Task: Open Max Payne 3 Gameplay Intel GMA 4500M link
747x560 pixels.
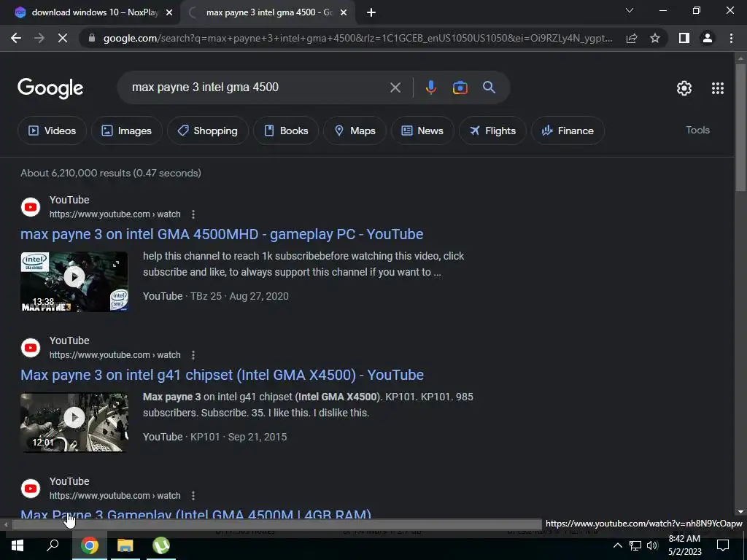Action: click(x=196, y=514)
